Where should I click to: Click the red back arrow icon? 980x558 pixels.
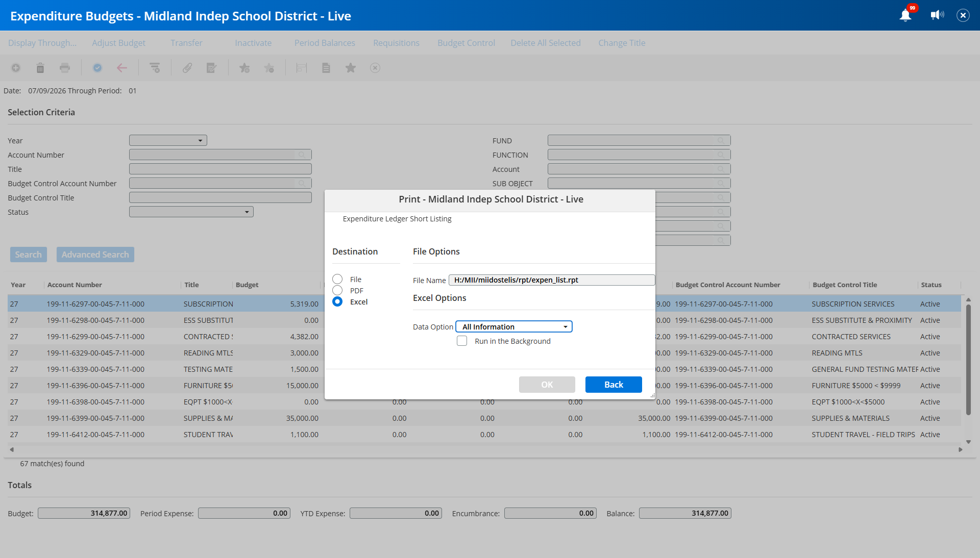pos(122,68)
